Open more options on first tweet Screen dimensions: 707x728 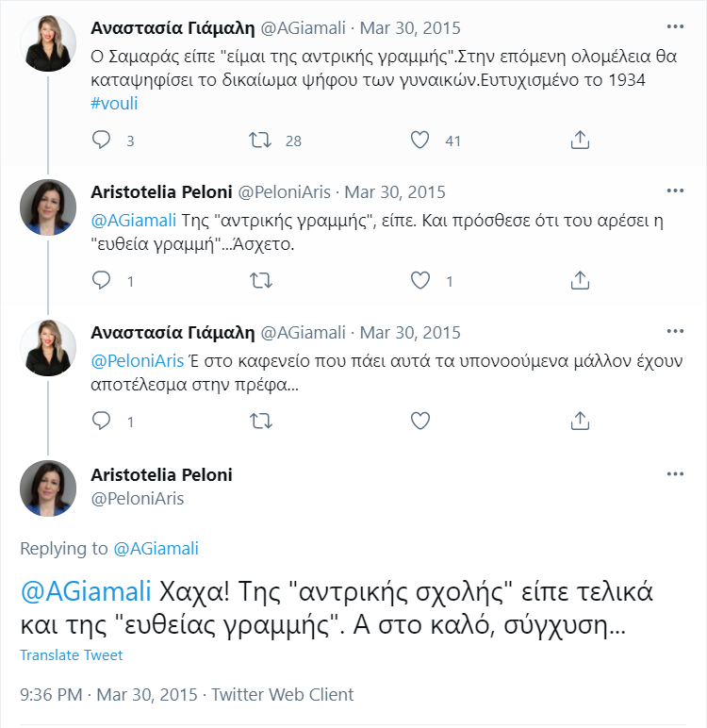(675, 25)
